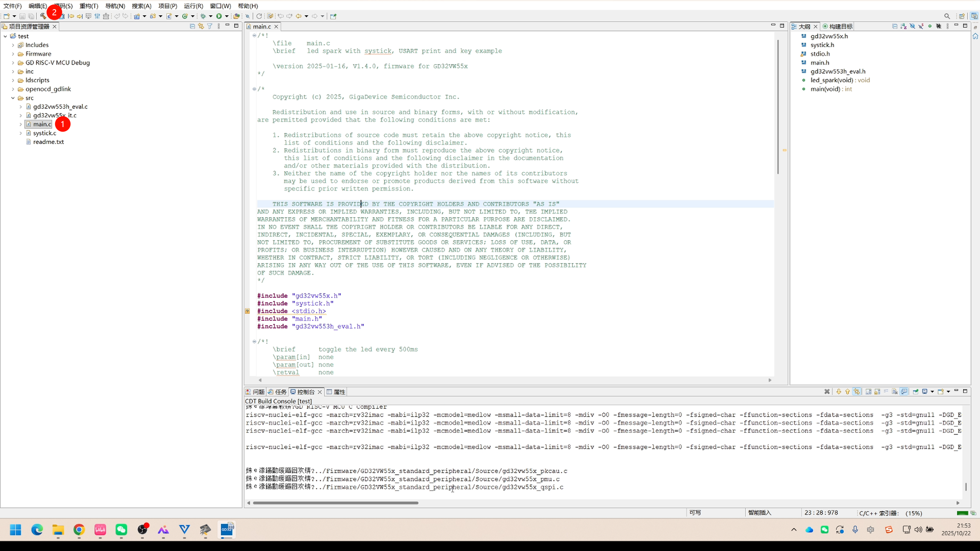
Task: Select readme.txt in the project tree
Action: click(x=48, y=142)
